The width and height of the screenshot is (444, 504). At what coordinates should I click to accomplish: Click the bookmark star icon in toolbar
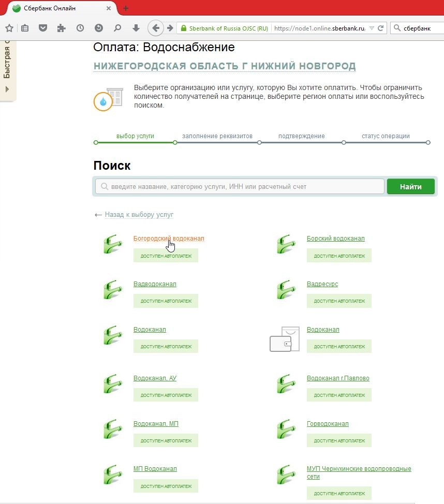[9, 28]
